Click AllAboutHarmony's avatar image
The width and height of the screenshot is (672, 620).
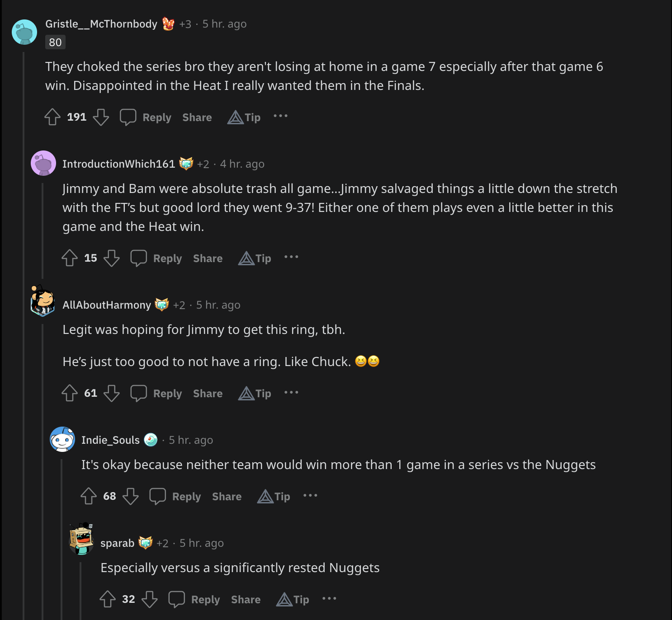coord(43,301)
